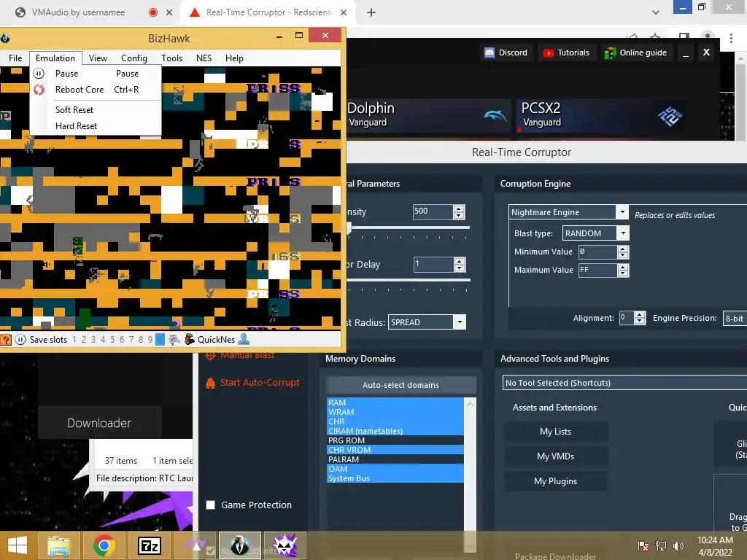Viewport: 747px width, 560px height.
Task: Click the Reboot Core red arrows icon
Action: click(39, 90)
